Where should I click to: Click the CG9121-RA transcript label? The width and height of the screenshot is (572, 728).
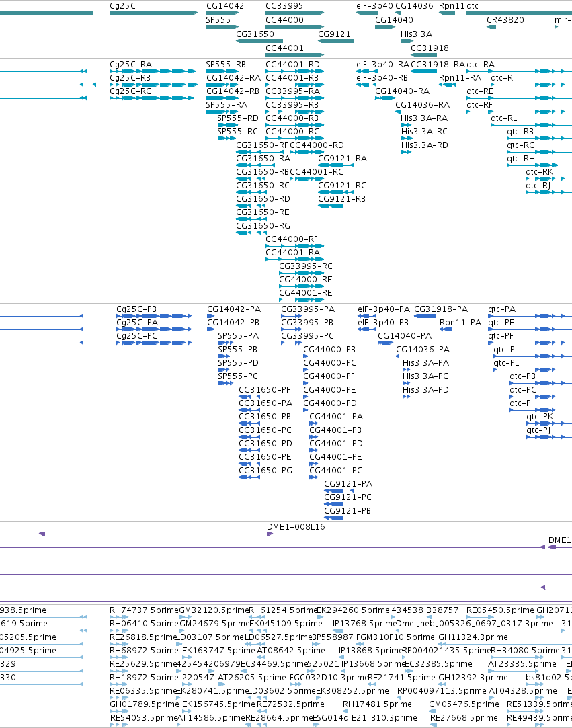coord(343,159)
